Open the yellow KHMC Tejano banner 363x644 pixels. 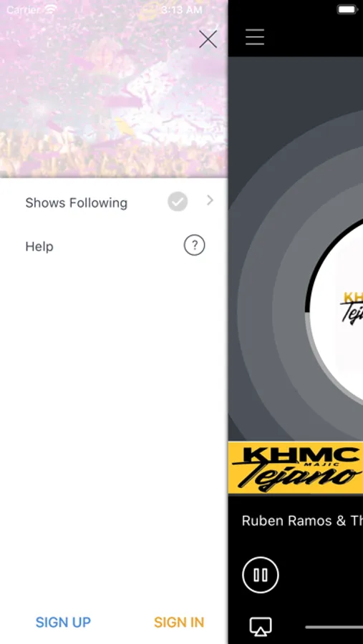[296, 467]
